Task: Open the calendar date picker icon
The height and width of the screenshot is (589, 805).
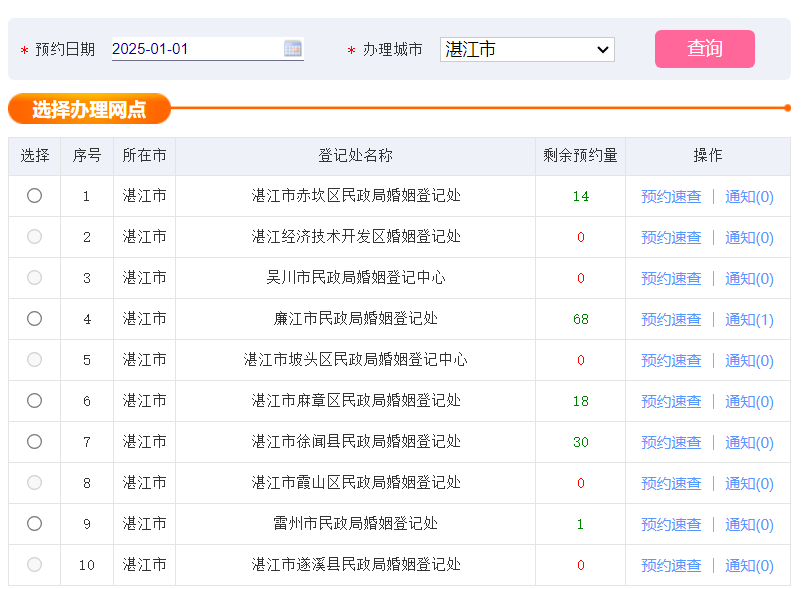Action: tap(293, 48)
